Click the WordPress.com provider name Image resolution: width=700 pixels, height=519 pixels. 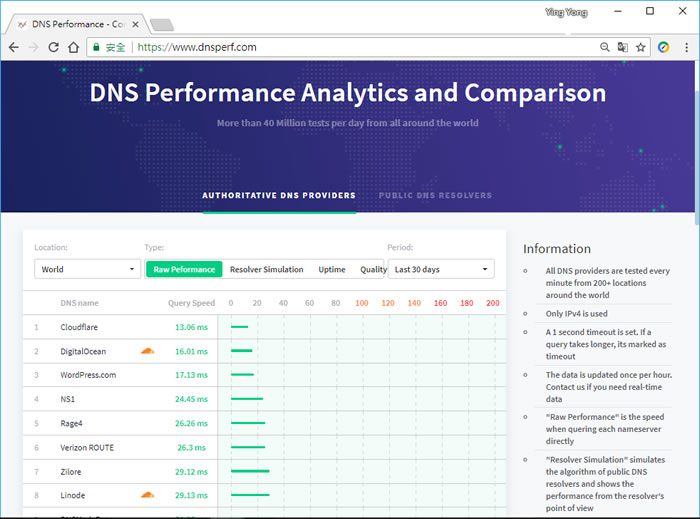click(88, 375)
